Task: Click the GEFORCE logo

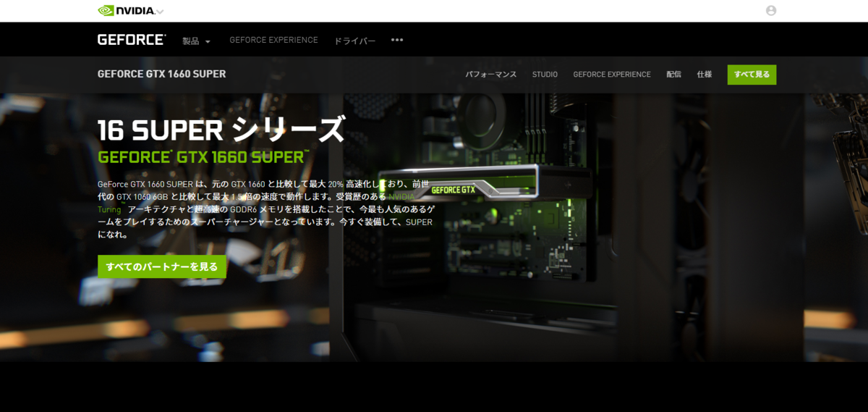Action: tap(132, 40)
